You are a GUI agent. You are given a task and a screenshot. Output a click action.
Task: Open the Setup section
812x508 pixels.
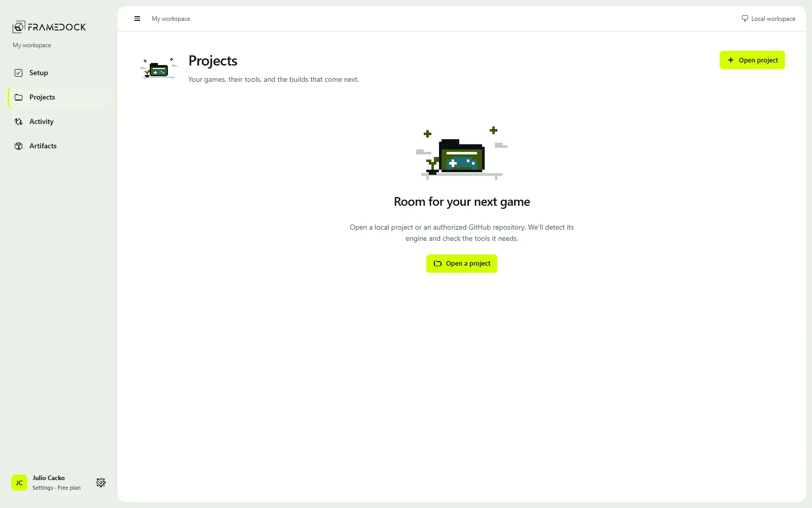(x=59, y=73)
